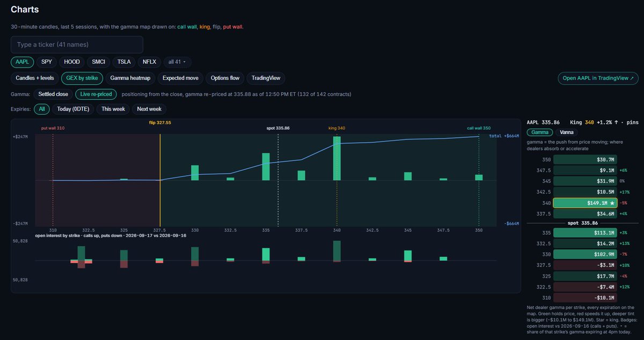This screenshot has height=340, width=644.
Task: Expand the 'all 41' tickers dropdown
Action: [x=177, y=62]
